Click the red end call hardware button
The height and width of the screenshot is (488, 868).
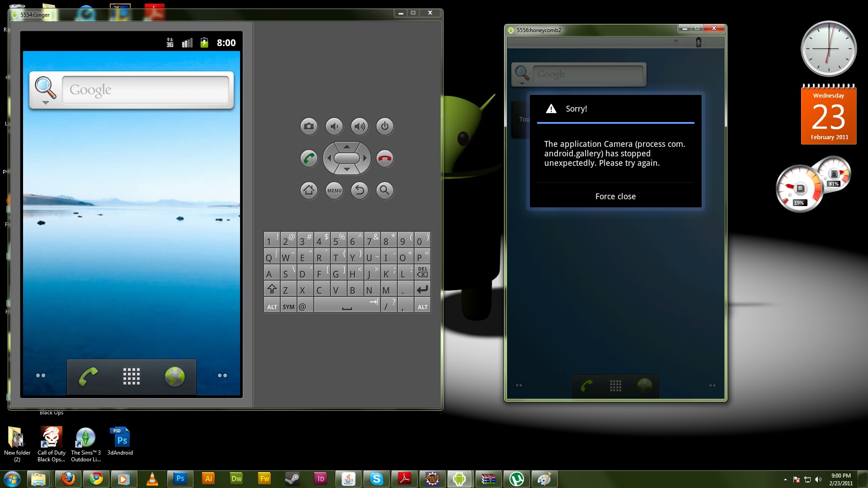point(385,159)
